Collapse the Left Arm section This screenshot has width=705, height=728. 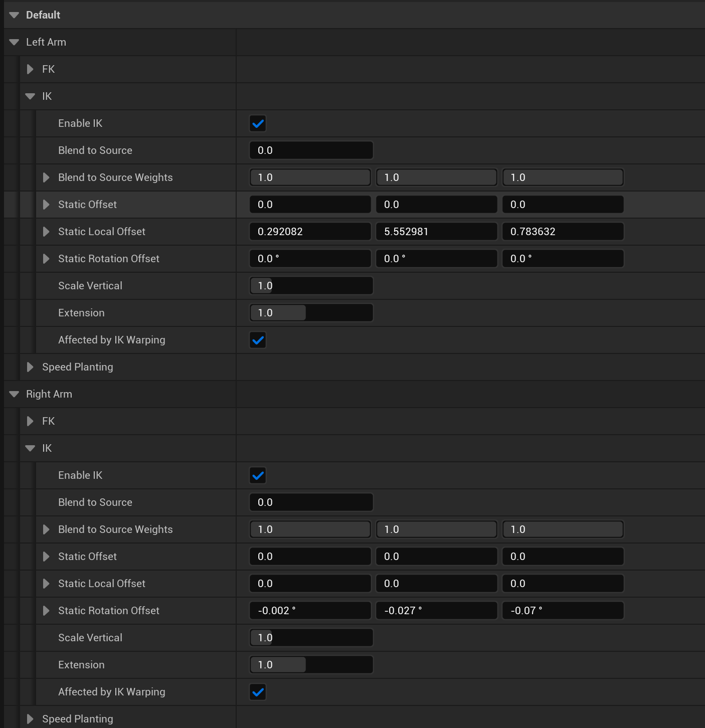coord(14,42)
